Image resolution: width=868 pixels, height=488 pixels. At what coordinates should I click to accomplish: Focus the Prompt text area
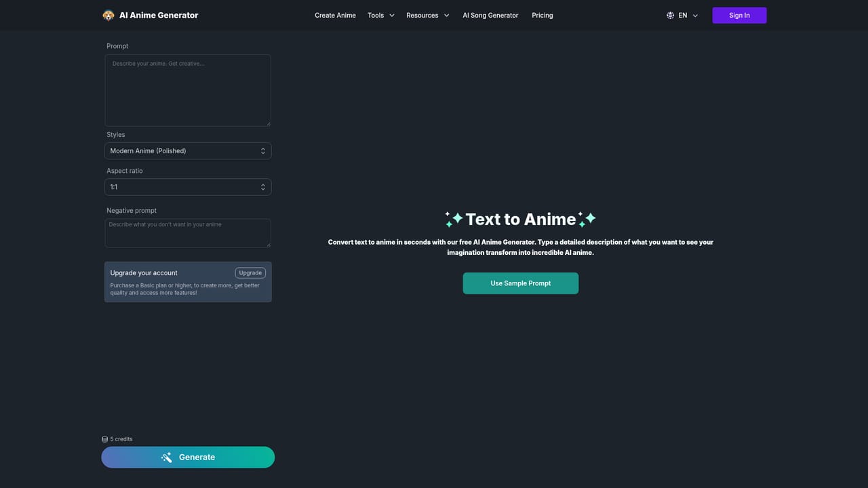coord(188,90)
